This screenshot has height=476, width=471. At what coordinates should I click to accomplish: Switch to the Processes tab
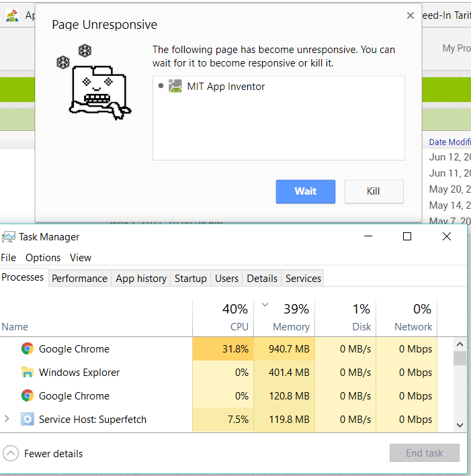tap(23, 277)
